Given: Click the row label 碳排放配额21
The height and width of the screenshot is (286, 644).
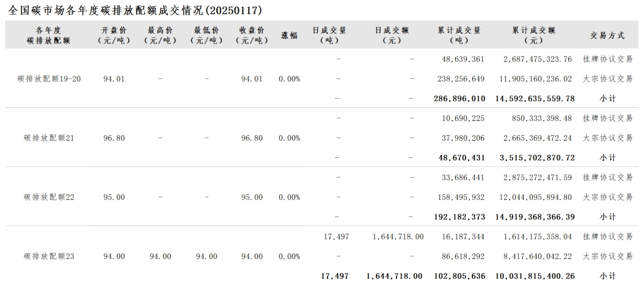Looking at the screenshot, I should [49, 138].
